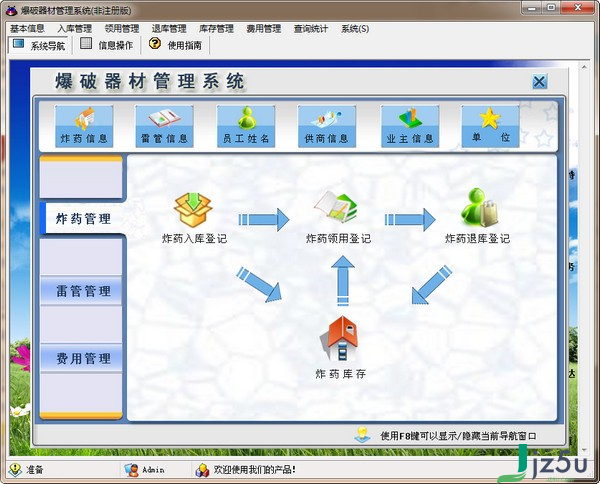
Task: Click 系统导航 toolbar button
Action: click(x=38, y=45)
